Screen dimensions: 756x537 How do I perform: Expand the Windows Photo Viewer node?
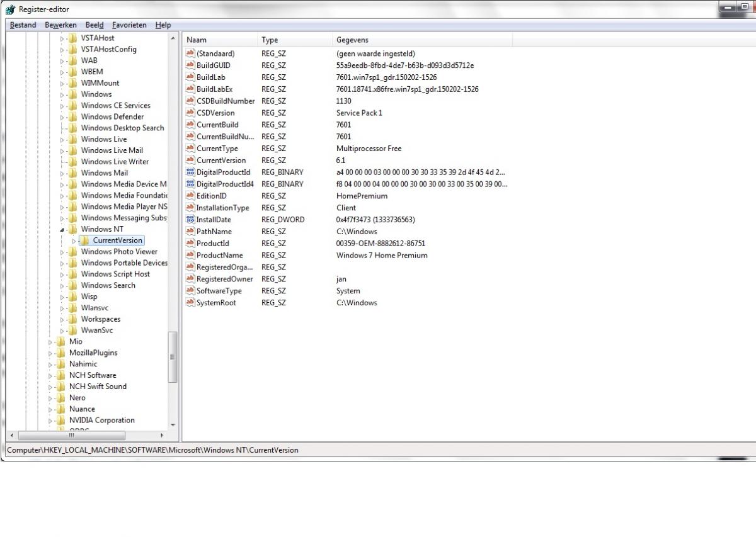[x=62, y=252]
